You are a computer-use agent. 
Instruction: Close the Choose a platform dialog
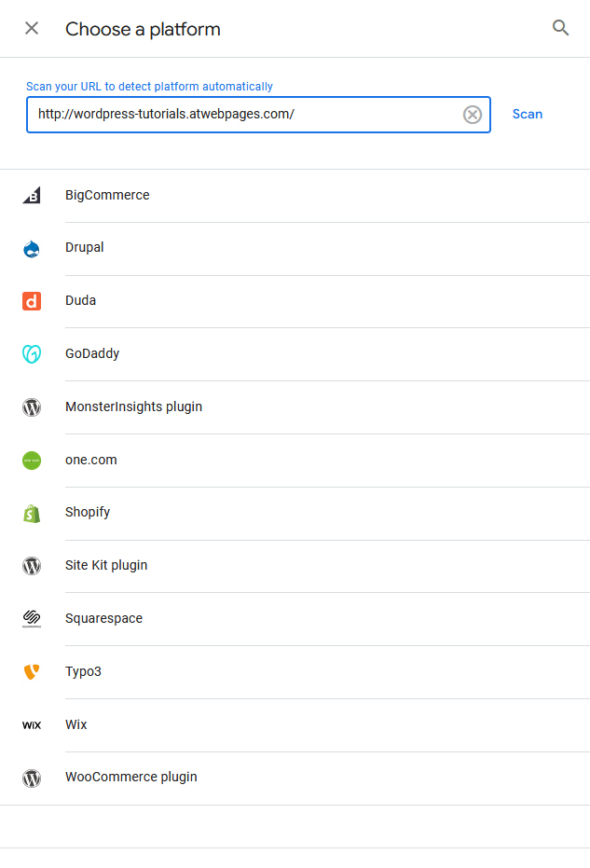click(31, 28)
